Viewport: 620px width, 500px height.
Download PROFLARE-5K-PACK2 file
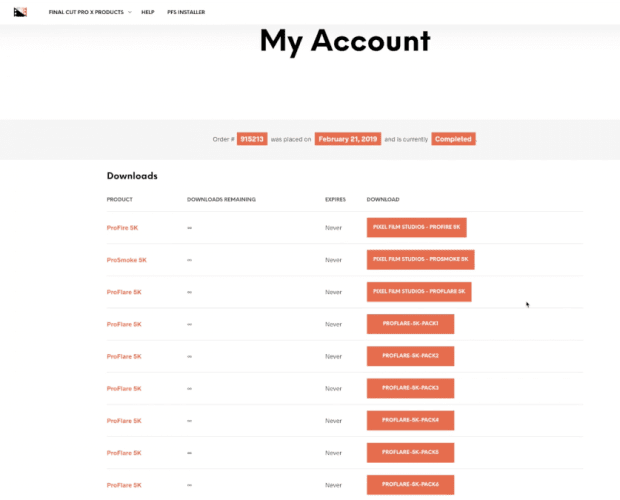tap(410, 356)
